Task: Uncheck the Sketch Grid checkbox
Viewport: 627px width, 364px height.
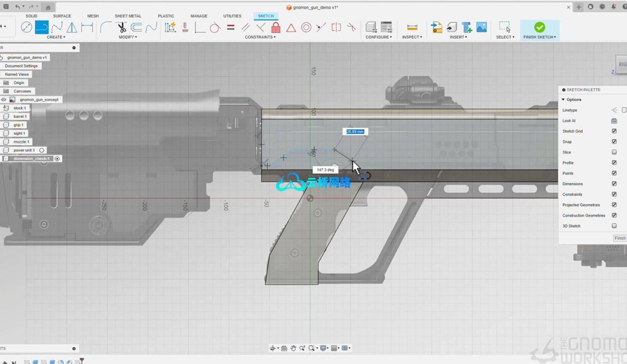Action: [x=614, y=131]
